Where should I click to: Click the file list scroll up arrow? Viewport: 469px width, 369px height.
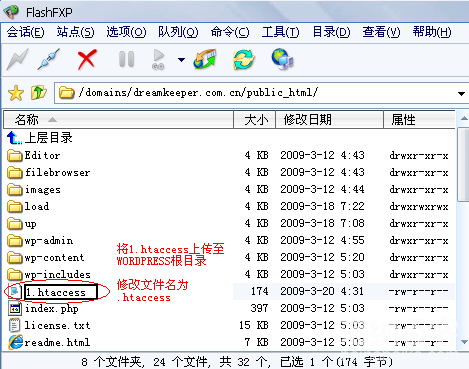pyautogui.click(x=464, y=118)
